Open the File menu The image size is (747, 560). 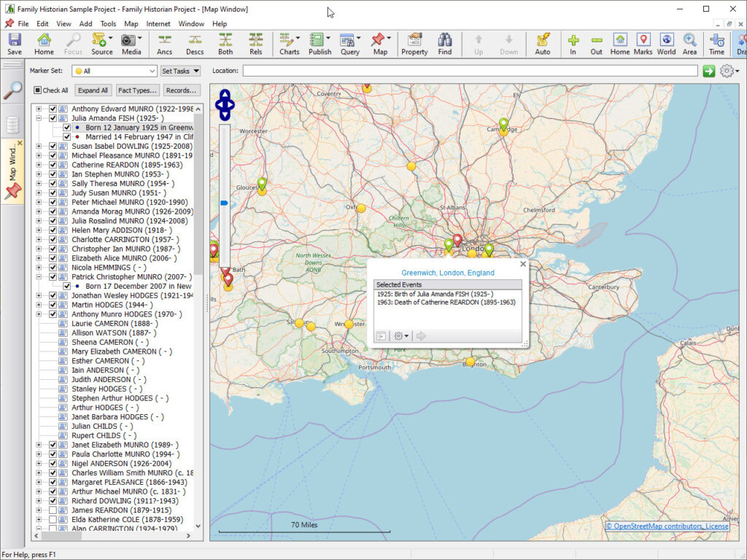[23, 24]
